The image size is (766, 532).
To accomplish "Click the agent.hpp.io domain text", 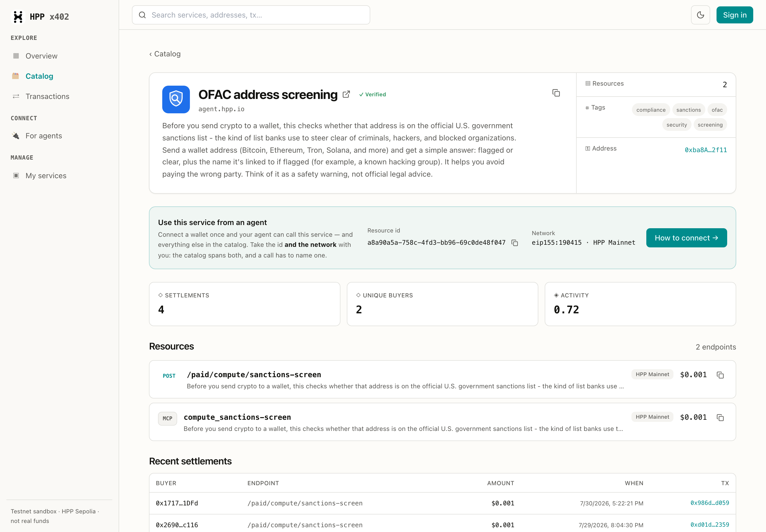I will coord(221,109).
